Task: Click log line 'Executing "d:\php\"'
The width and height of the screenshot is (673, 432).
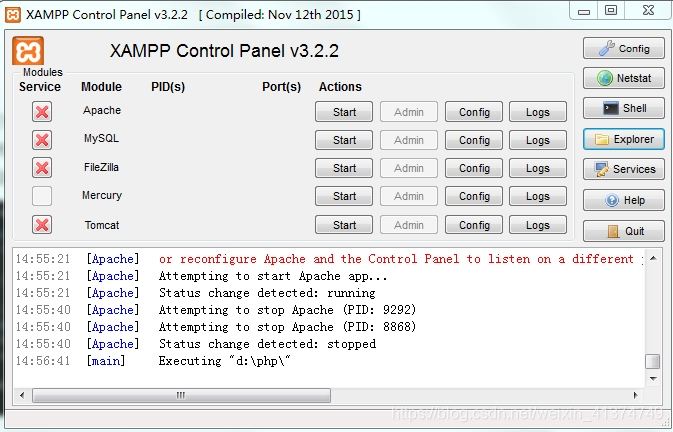Action: click(224, 361)
